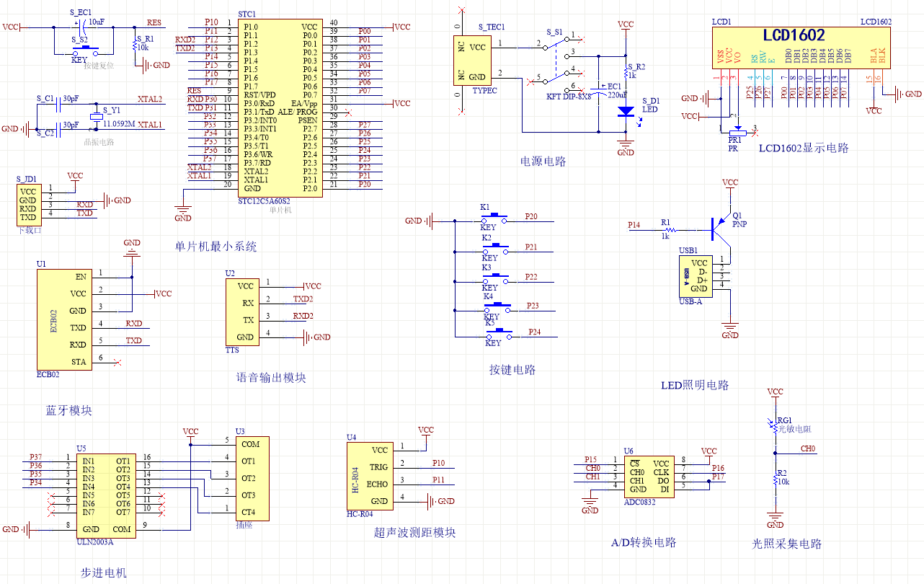Select the Q1 PNP transistor symbol
Screen dimensions: 924x584
pyautogui.click(x=717, y=228)
